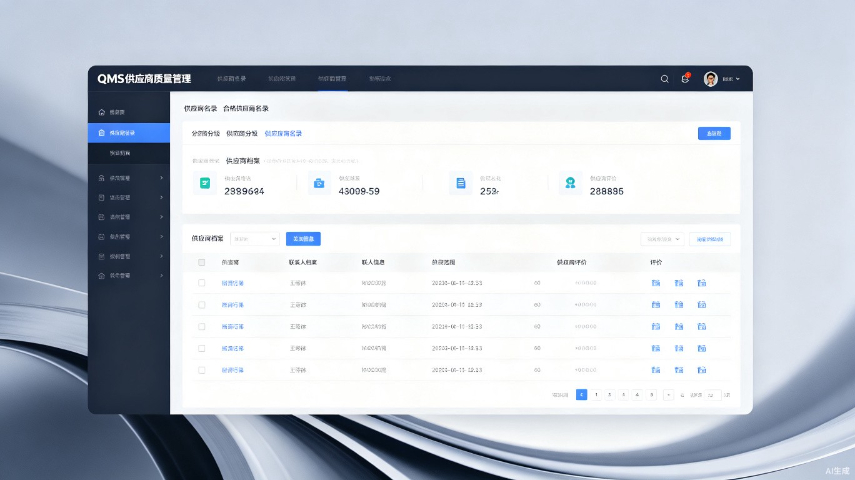Click the second action icon in the last table row
The height and width of the screenshot is (480, 855).
coord(679,370)
